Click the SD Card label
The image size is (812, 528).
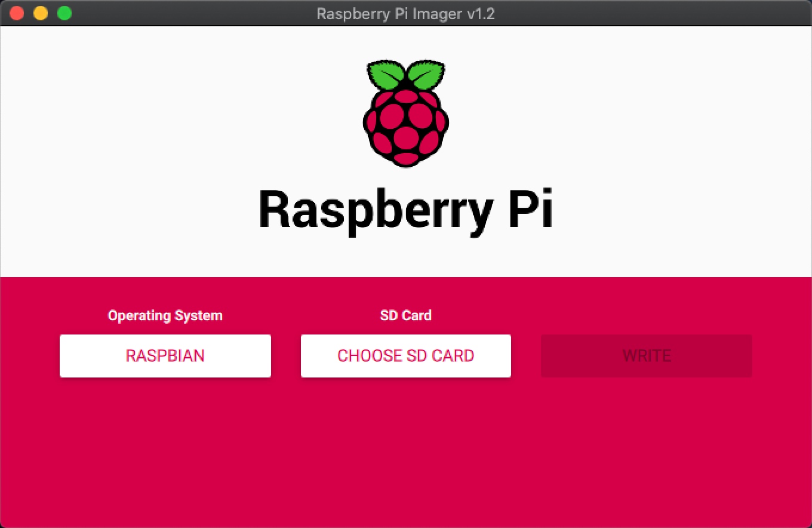point(405,315)
